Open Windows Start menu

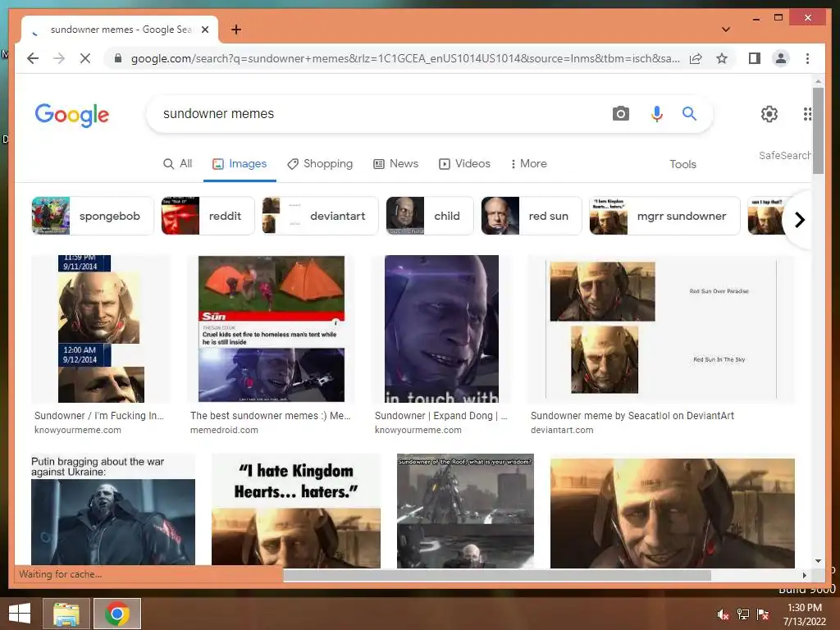pyautogui.click(x=20, y=614)
